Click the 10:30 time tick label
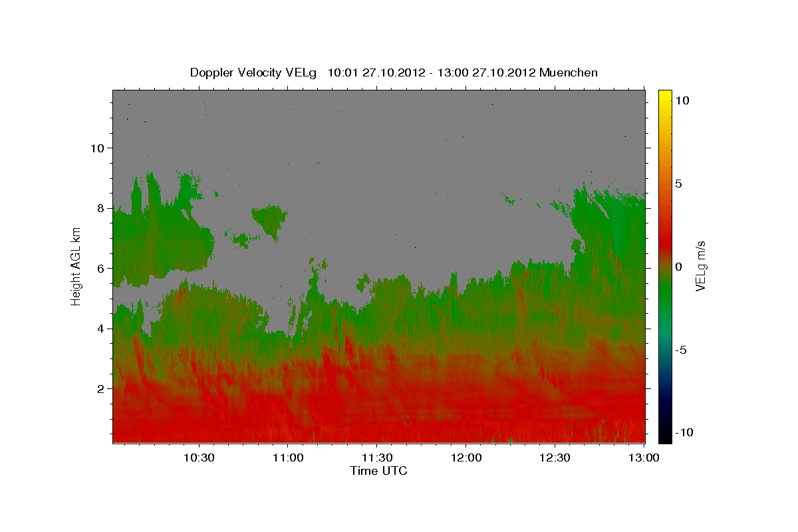798x532 pixels. (198, 458)
